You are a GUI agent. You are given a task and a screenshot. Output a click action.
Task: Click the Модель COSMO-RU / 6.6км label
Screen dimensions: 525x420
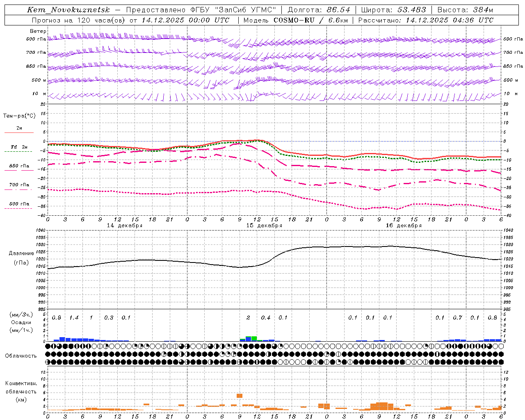(x=295, y=20)
